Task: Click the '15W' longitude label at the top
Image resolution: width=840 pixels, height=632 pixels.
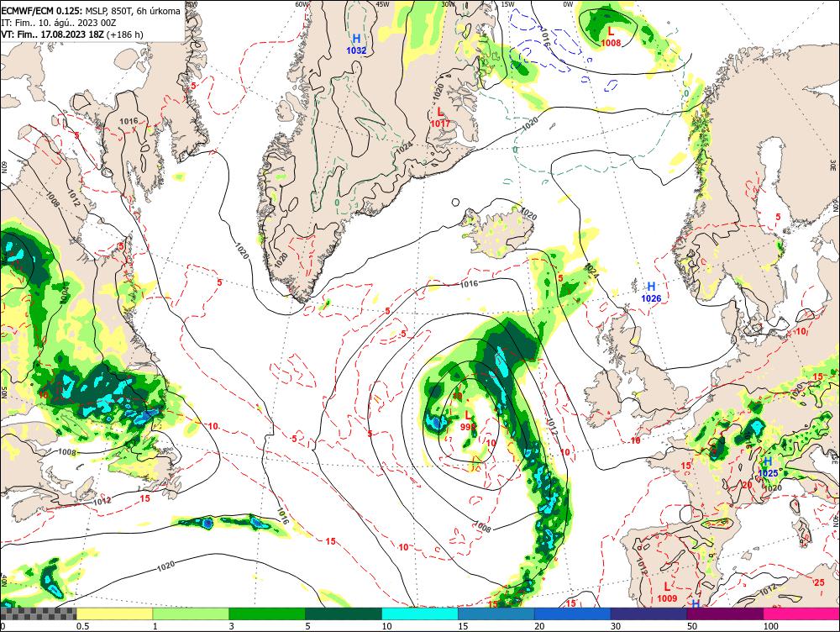Action: 507,4
